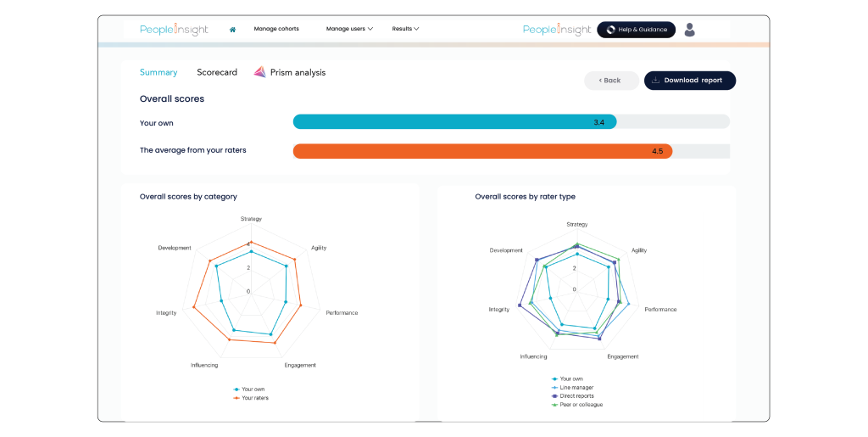
Task: Click the 3.4 score value
Action: 599,122
